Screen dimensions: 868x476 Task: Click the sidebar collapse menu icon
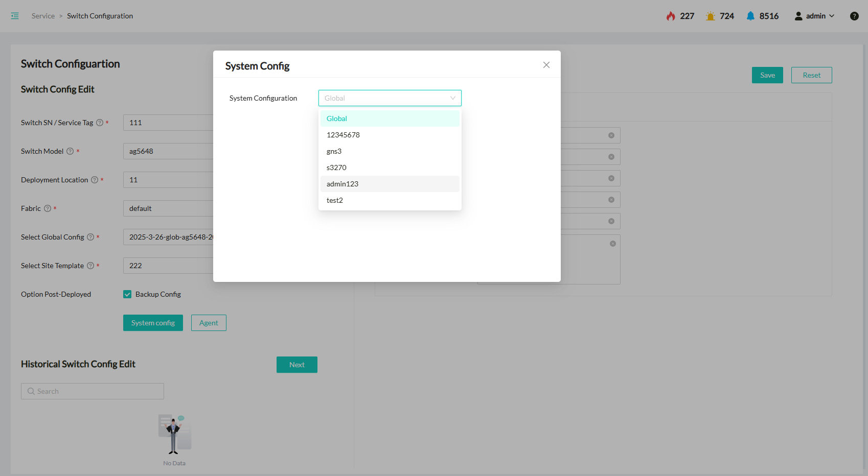[15, 16]
